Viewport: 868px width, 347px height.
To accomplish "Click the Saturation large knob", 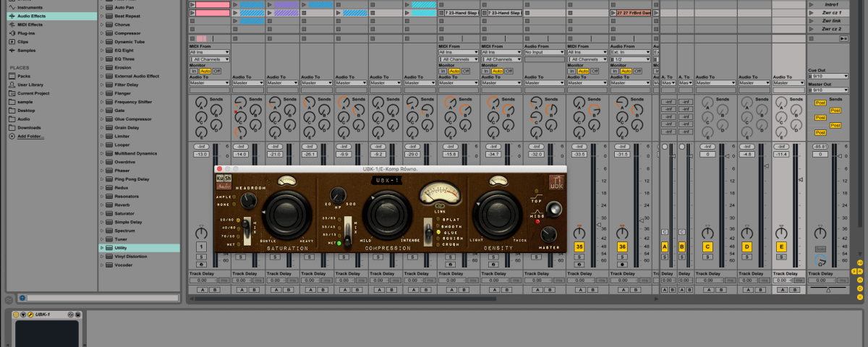I will click(289, 215).
